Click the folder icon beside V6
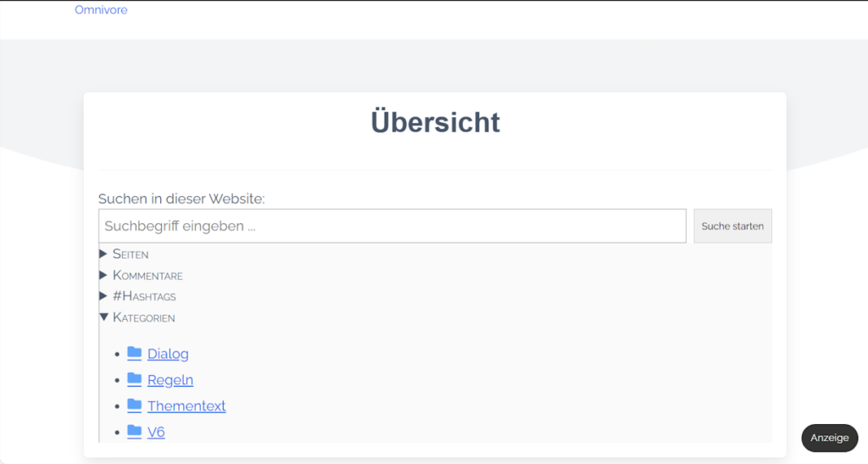 (x=134, y=432)
